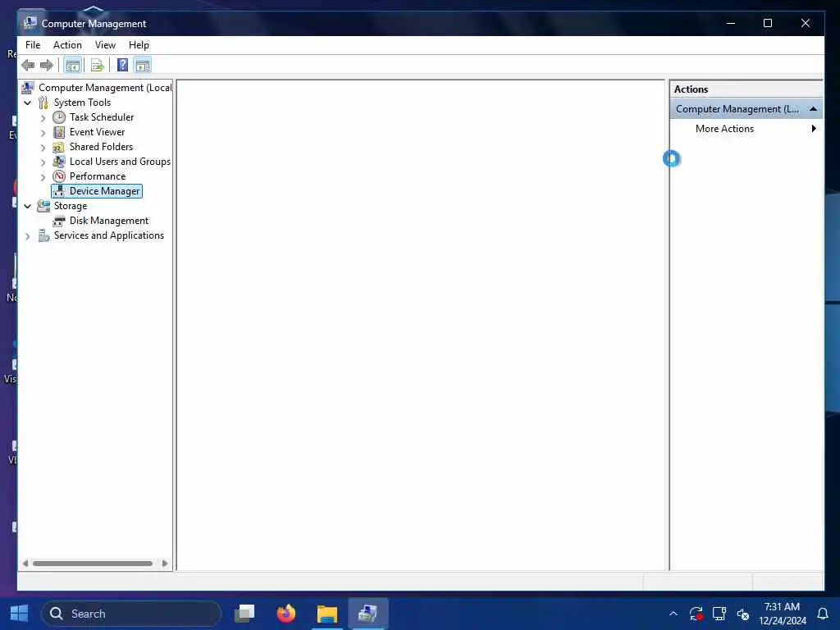The height and width of the screenshot is (630, 840).
Task: Expand the Event Viewer node
Action: tap(43, 132)
